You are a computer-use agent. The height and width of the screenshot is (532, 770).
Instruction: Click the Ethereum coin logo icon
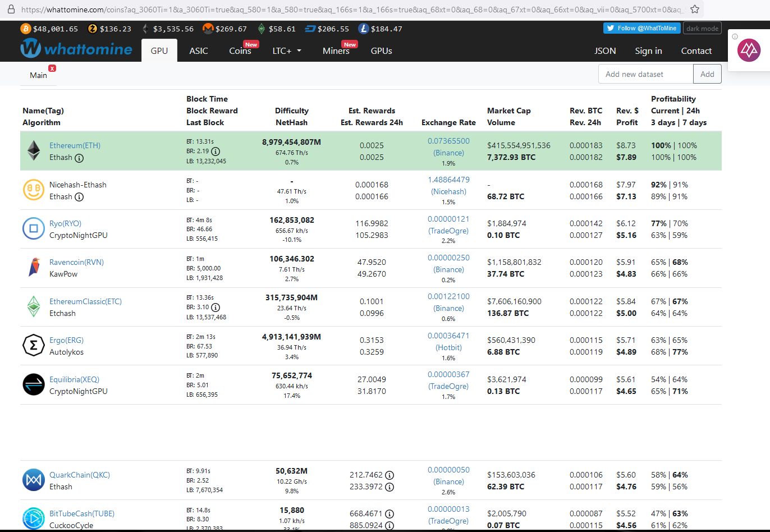point(34,151)
